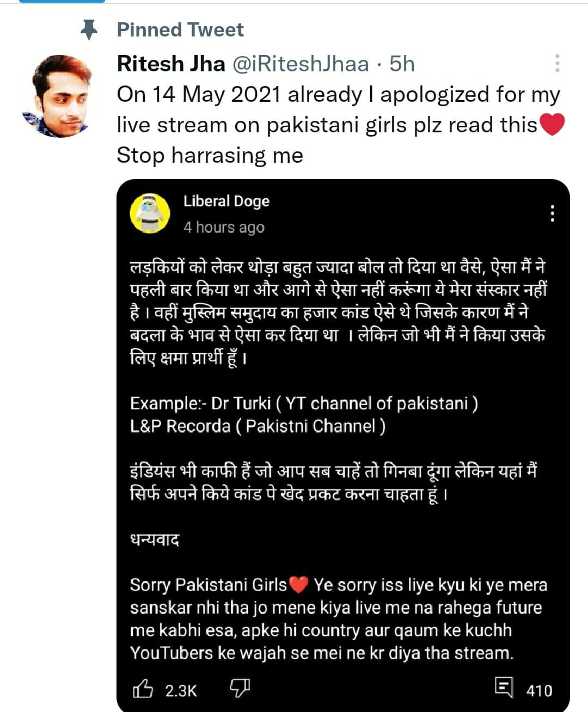Click the '4 hours ago' post time
The height and width of the screenshot is (712, 588).
pyautogui.click(x=224, y=227)
